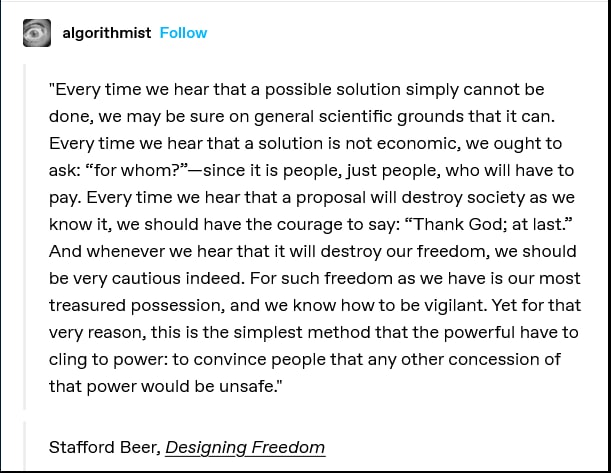Click the name Stafford Beer
The width and height of the screenshot is (611, 473).
(x=103, y=447)
